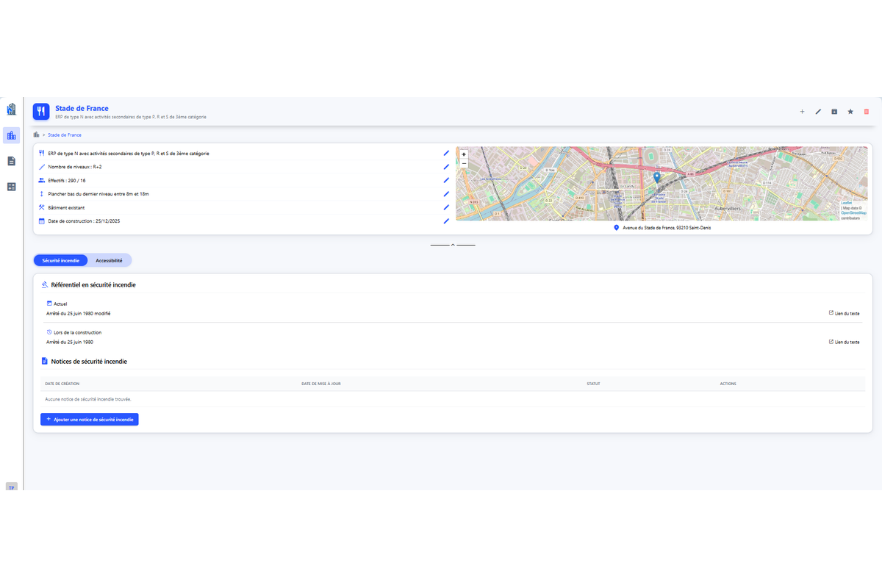
Task: Open Lien du texte for Actuel referential
Action: (844, 313)
